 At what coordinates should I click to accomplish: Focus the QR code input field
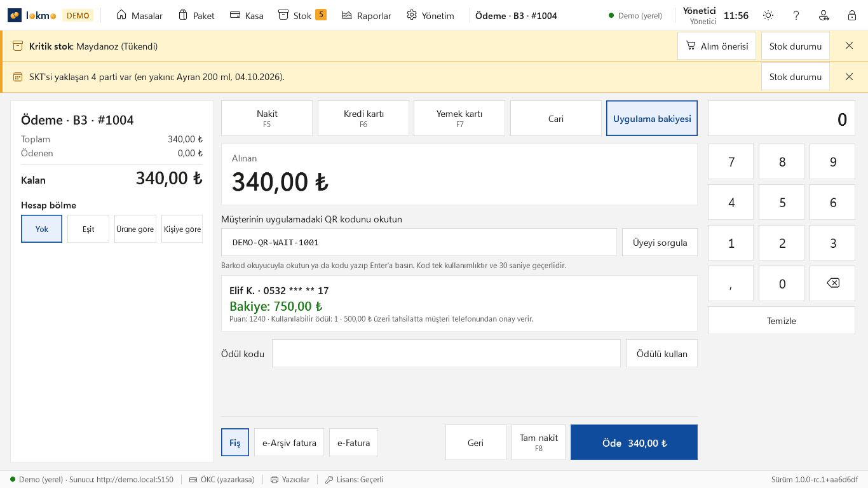tap(419, 242)
